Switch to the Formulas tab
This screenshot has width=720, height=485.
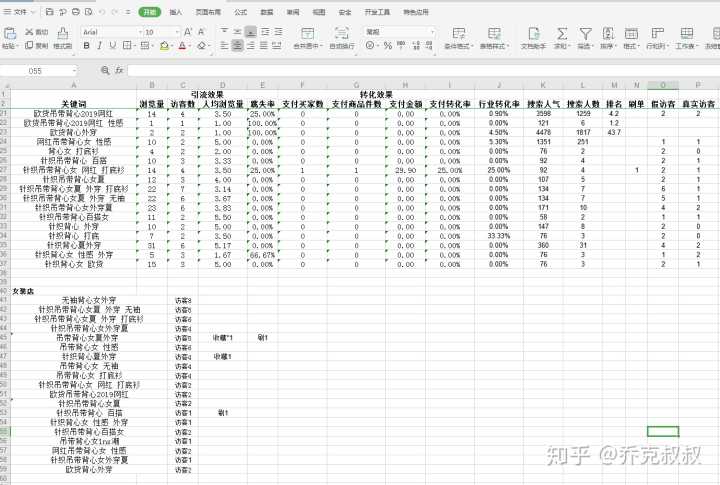[240, 12]
